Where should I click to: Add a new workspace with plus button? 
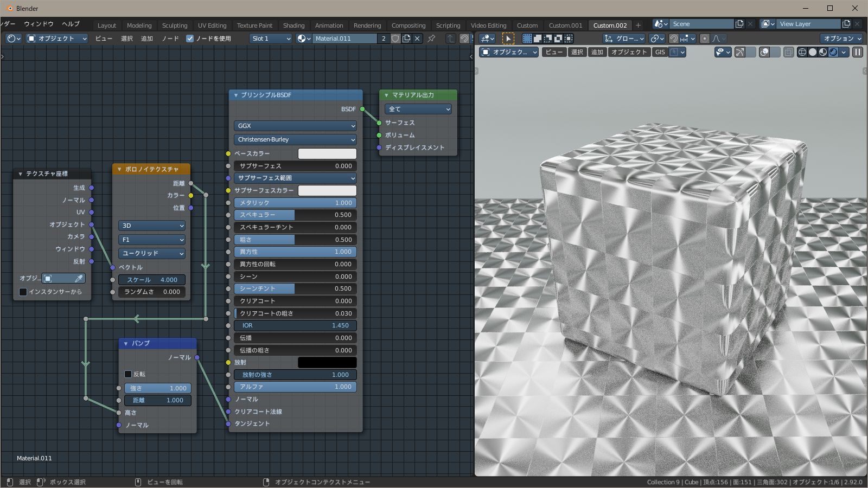click(638, 25)
